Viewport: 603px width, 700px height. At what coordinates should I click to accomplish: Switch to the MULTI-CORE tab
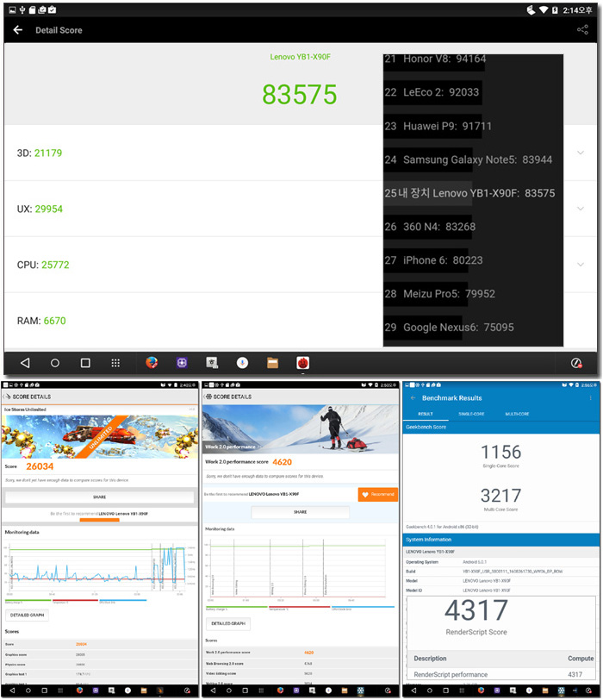[517, 414]
